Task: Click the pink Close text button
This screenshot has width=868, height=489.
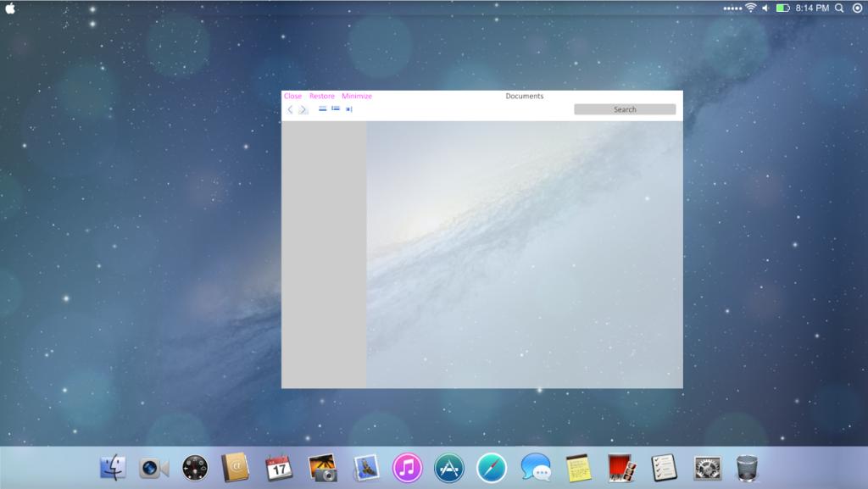Action: 292,97
